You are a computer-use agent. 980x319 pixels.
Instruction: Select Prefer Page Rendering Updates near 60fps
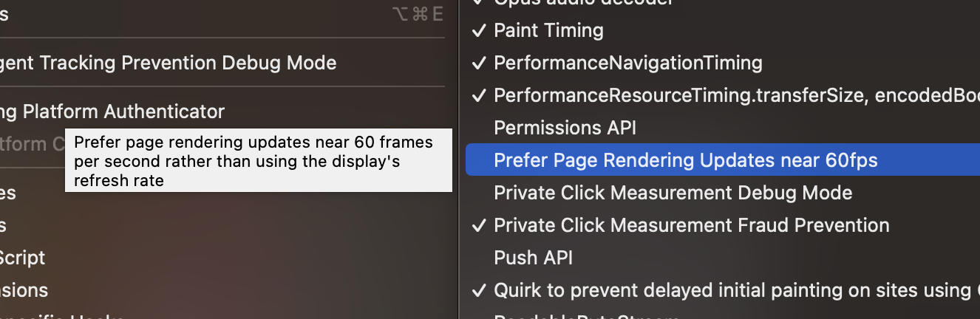685,160
